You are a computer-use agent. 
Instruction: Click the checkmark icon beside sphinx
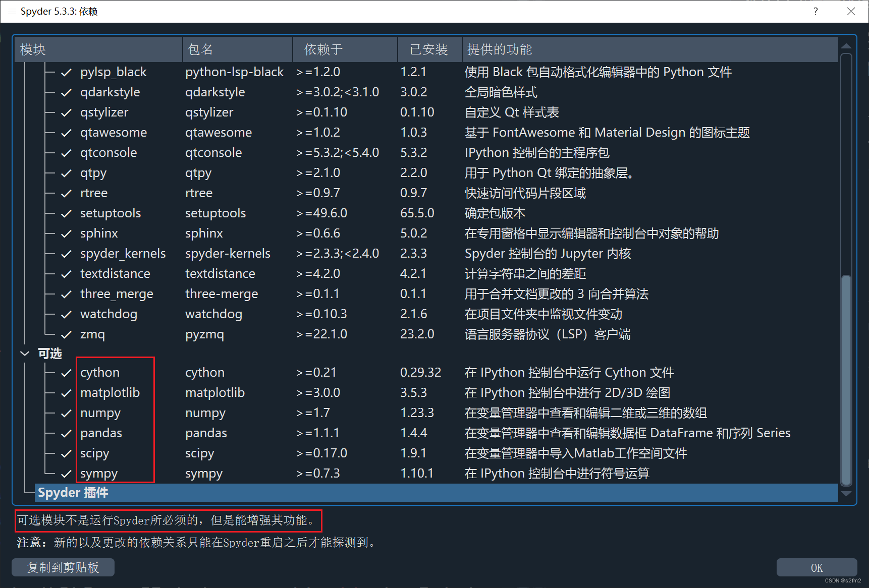coord(66,234)
